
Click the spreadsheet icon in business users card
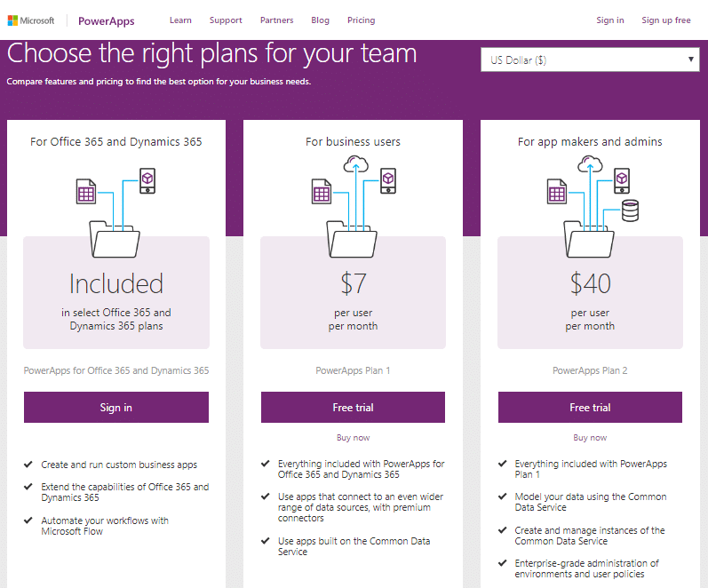[321, 191]
